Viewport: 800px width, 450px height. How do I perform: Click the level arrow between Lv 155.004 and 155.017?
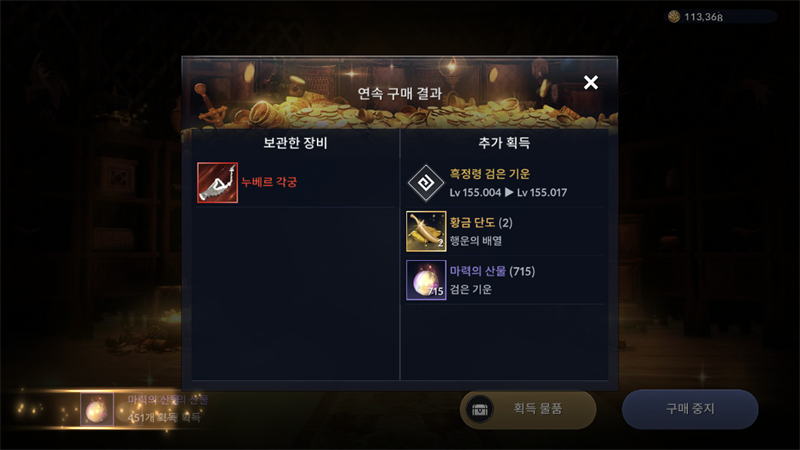point(509,192)
